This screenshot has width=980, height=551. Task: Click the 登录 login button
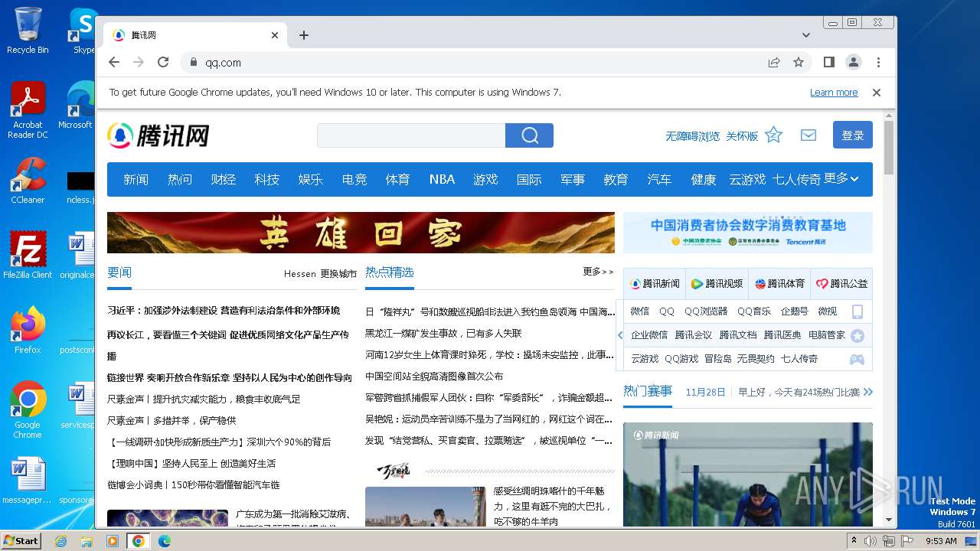853,135
